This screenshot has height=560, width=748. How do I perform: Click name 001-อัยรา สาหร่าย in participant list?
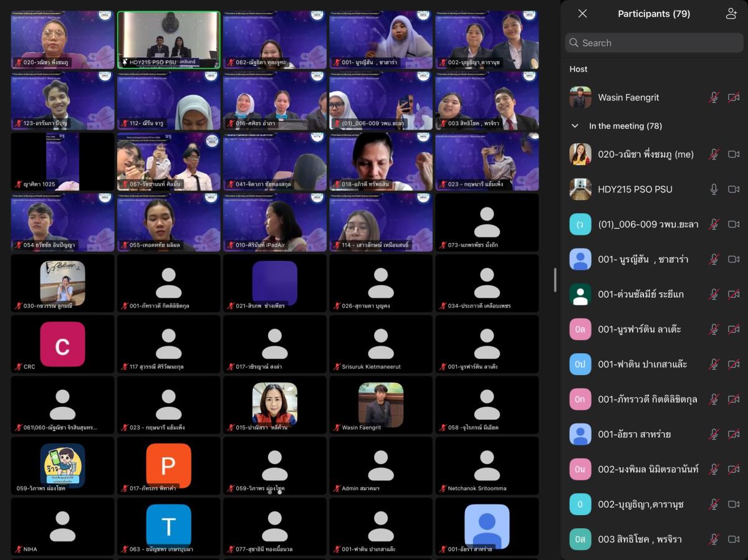pyautogui.click(x=635, y=434)
